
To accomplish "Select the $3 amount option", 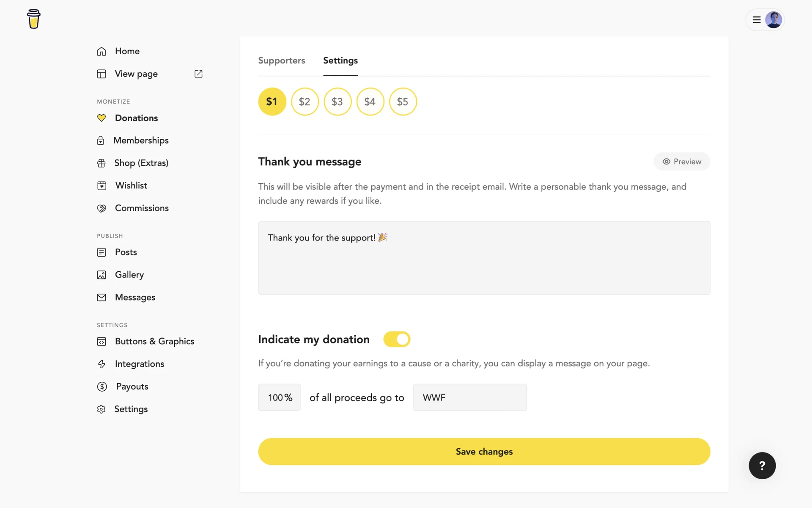I will click(x=337, y=102).
